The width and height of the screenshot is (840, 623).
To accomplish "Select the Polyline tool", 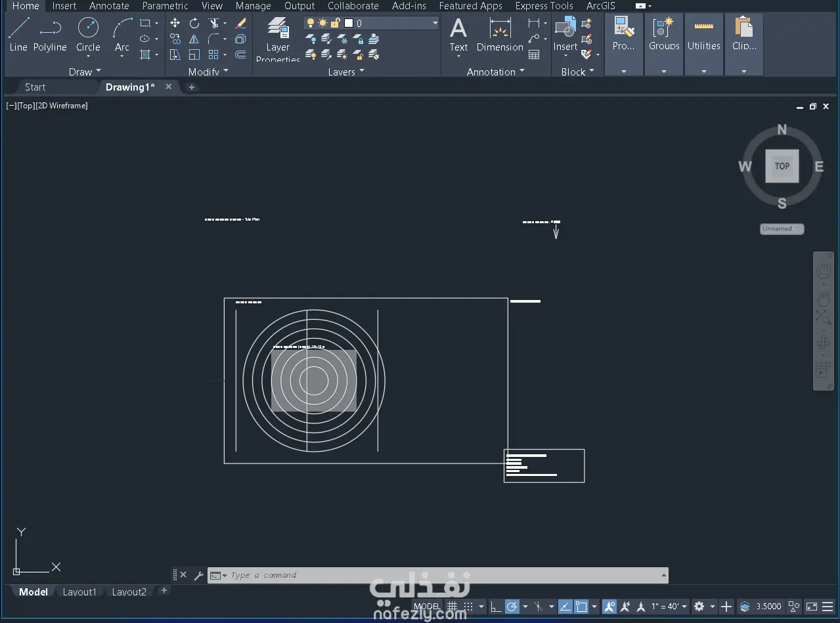I will tap(50, 34).
